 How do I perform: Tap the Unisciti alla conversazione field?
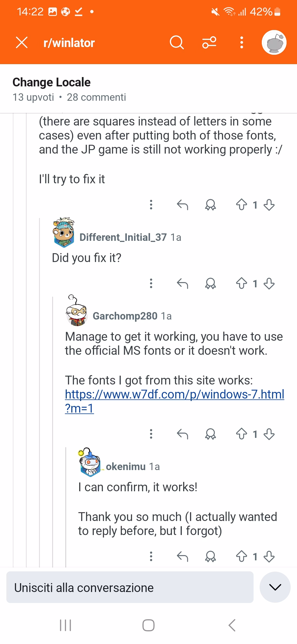tap(130, 588)
